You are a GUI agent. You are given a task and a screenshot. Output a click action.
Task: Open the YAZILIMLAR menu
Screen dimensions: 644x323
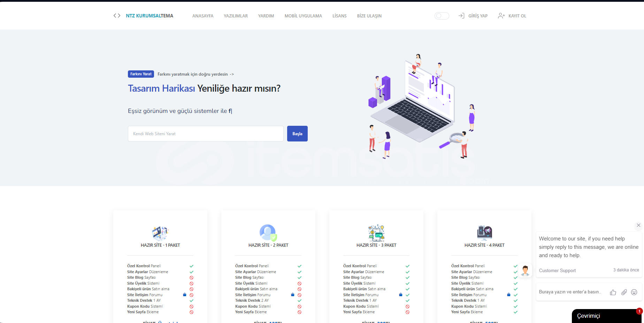236,16
